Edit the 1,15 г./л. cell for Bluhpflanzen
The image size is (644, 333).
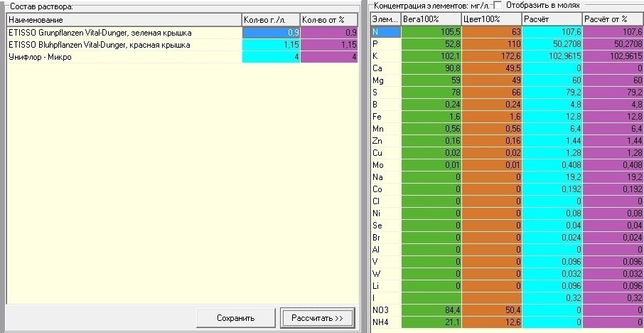271,45
